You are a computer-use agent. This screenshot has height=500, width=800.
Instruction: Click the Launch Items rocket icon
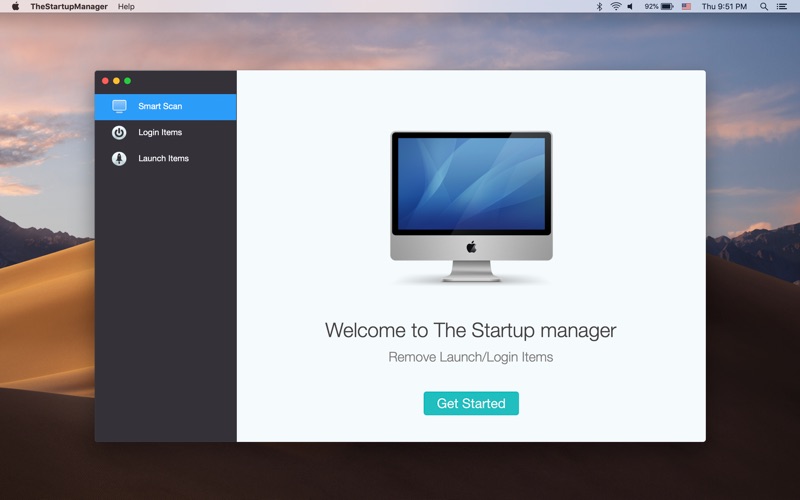(119, 159)
